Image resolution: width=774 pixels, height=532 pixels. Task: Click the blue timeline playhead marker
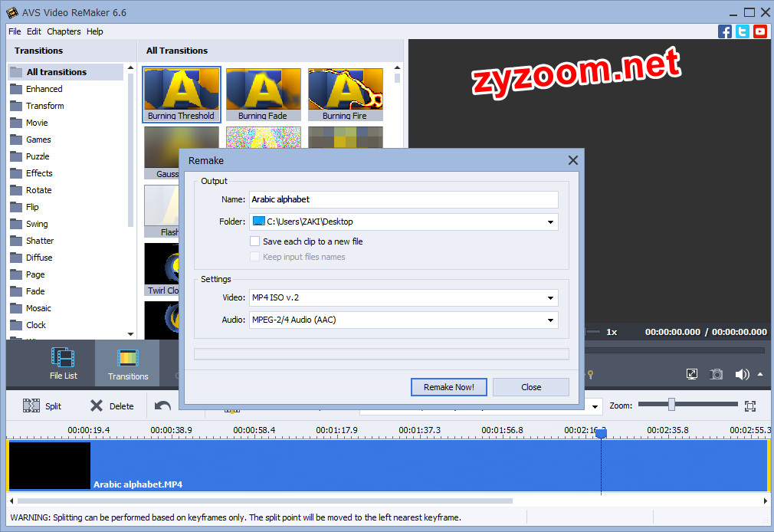pos(601,434)
